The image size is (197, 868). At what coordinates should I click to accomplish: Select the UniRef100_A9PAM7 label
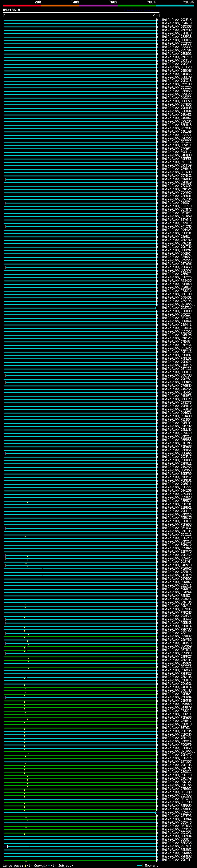[x=177, y=355]
